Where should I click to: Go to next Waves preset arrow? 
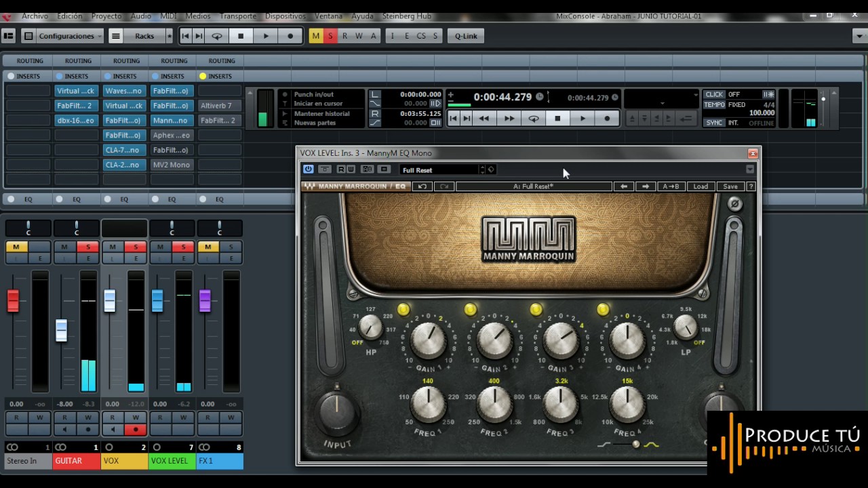point(646,186)
